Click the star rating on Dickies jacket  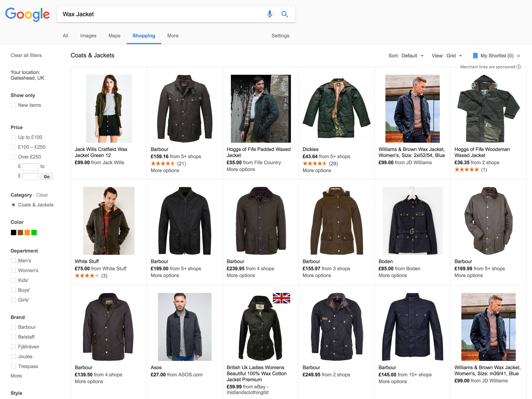pos(315,164)
